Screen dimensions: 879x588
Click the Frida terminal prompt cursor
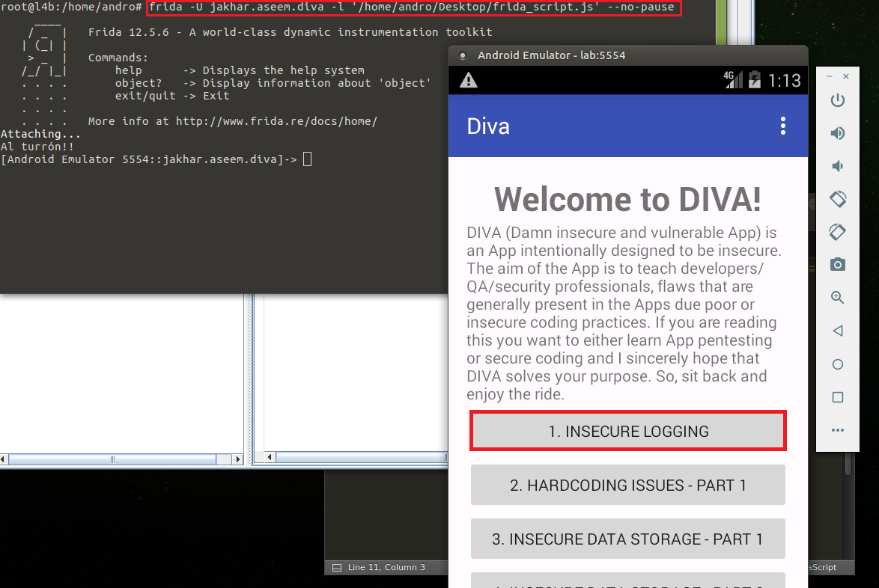click(x=307, y=159)
